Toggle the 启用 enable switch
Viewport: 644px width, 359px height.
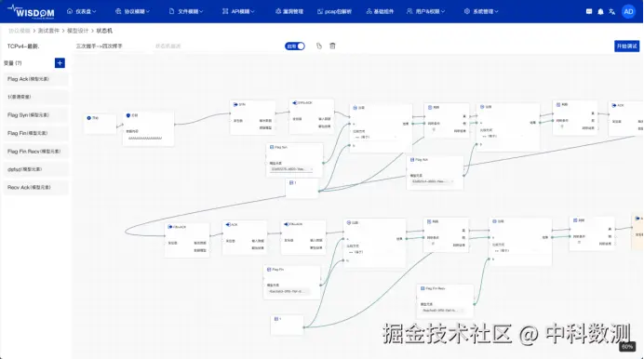294,46
